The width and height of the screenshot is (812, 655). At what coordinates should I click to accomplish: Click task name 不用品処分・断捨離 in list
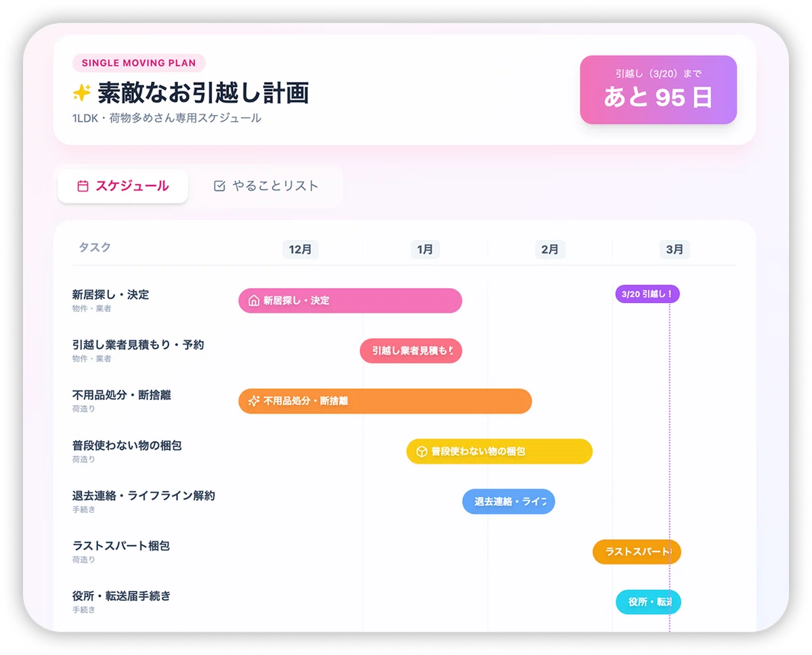coord(122,395)
